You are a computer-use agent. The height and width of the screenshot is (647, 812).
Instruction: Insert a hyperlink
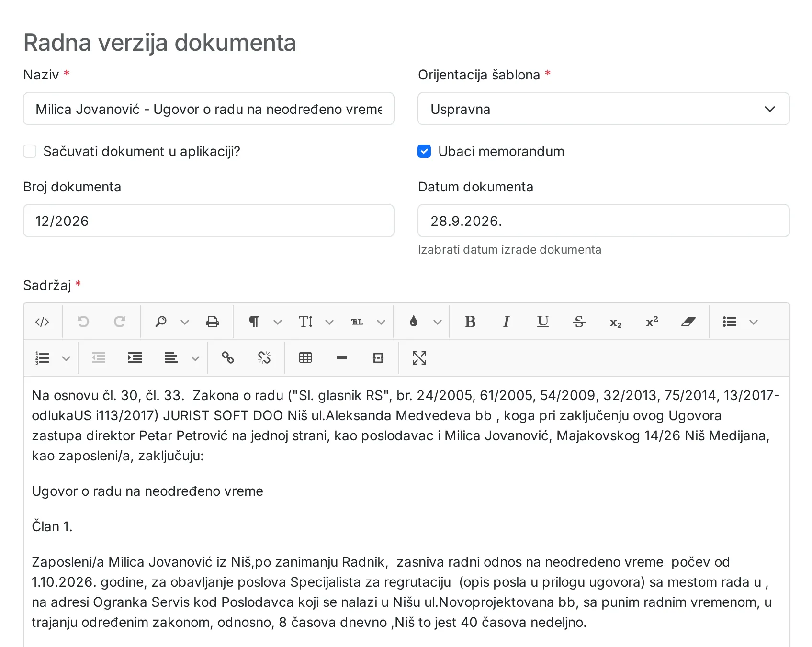point(228,358)
